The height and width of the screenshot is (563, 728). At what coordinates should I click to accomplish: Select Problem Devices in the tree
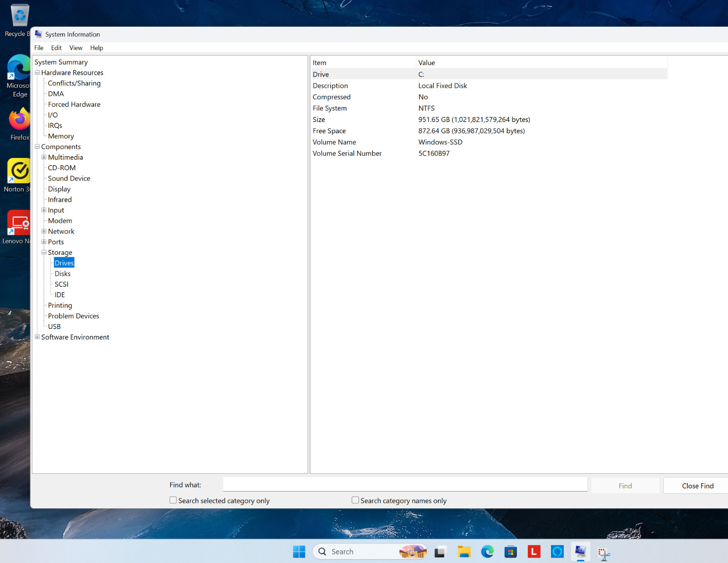pos(73,316)
